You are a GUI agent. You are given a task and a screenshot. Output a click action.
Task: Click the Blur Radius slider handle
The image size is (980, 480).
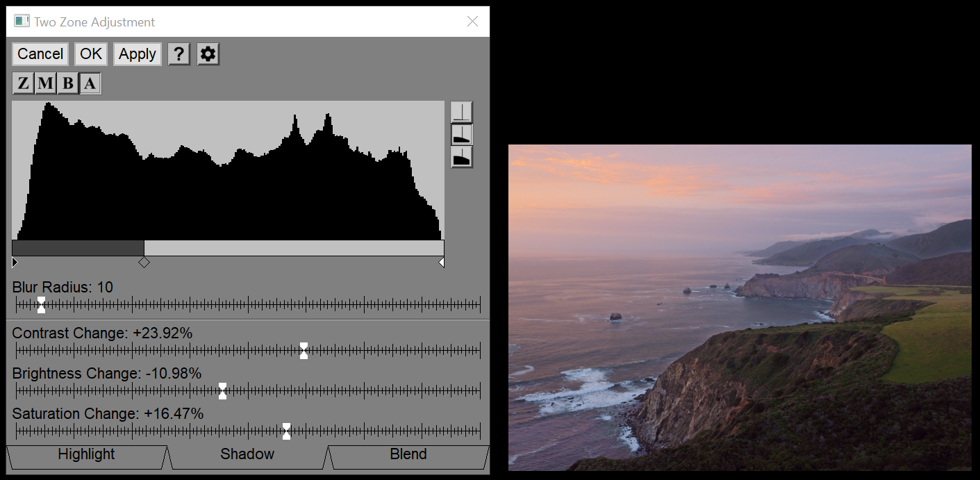pos(42,304)
